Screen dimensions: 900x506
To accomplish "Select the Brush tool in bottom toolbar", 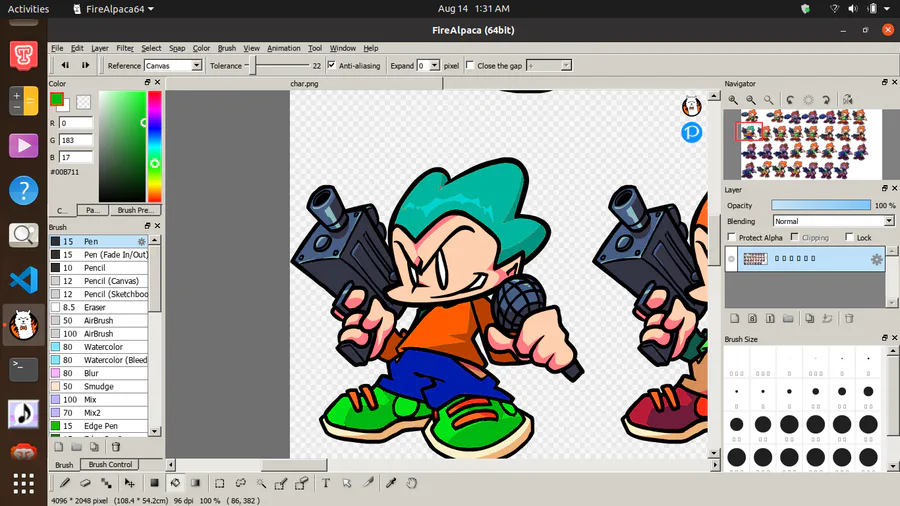I will pyautogui.click(x=65, y=483).
